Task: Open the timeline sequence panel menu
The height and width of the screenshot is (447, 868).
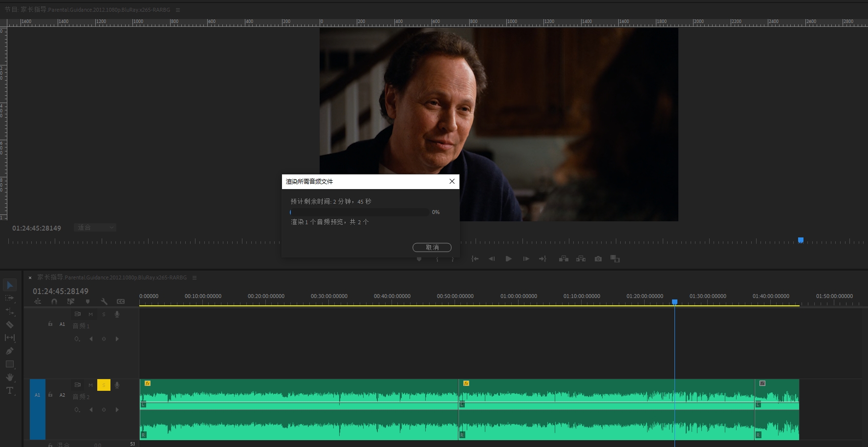Action: [195, 277]
